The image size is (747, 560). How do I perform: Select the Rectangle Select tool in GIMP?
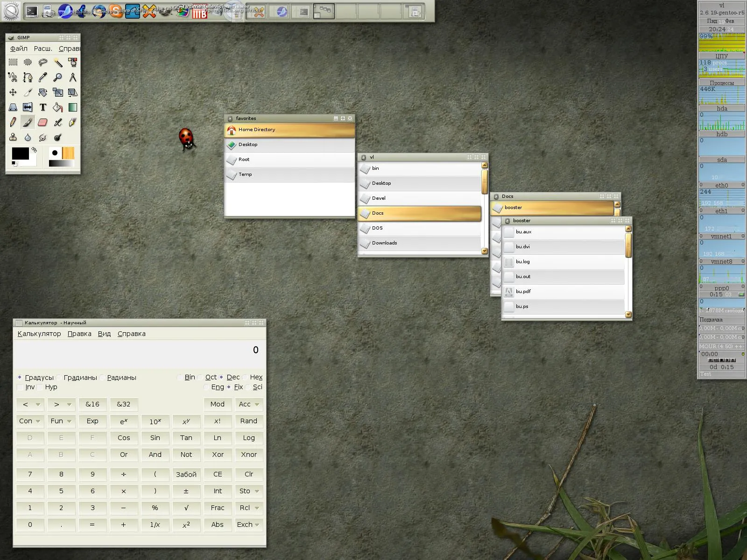point(13,62)
